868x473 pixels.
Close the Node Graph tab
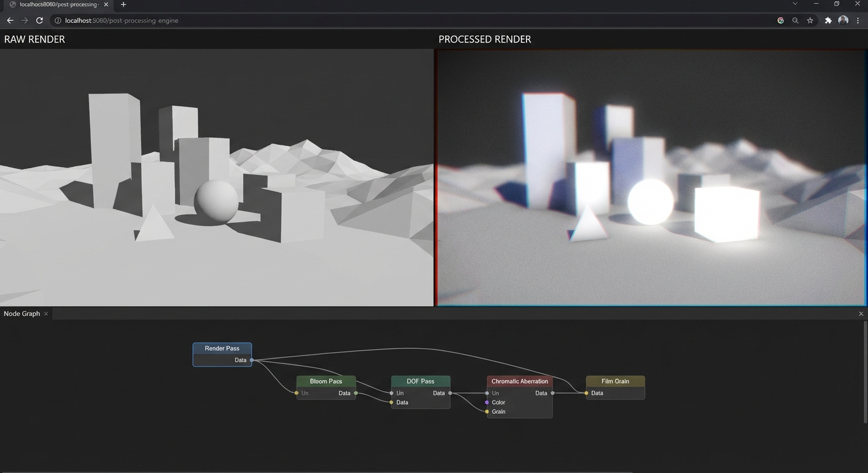[46, 313]
